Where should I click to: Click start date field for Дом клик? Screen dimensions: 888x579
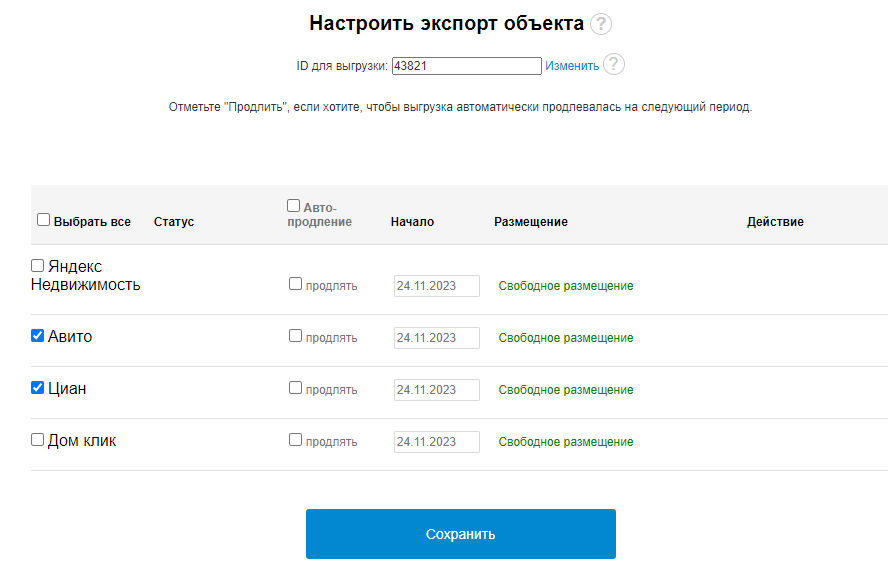pyautogui.click(x=436, y=442)
